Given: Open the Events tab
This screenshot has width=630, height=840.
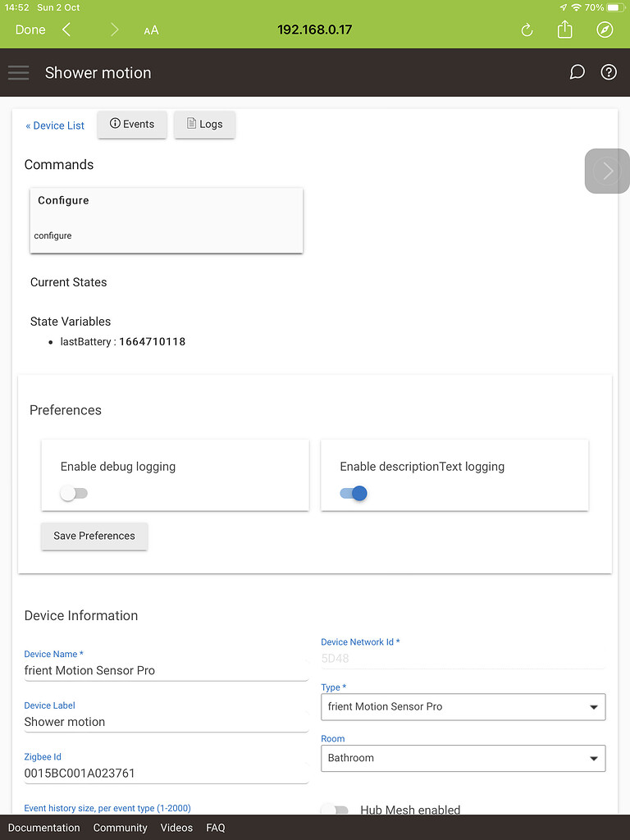Looking at the screenshot, I should 132,125.
